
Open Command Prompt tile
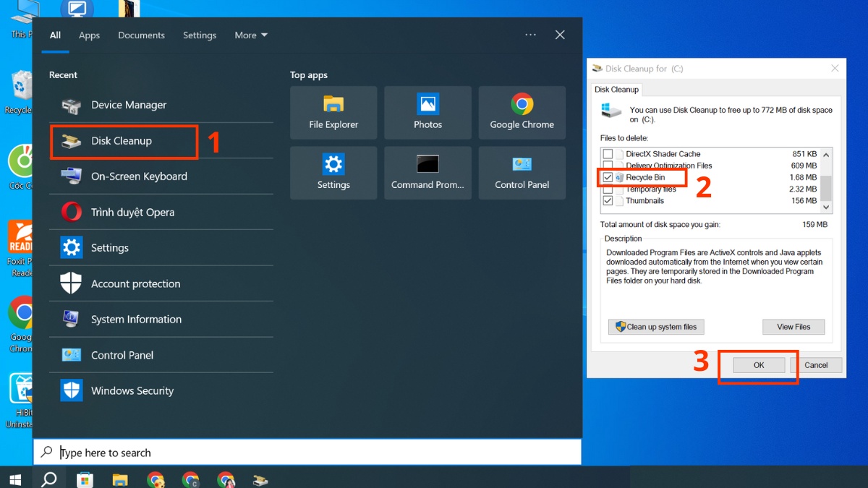(427, 173)
